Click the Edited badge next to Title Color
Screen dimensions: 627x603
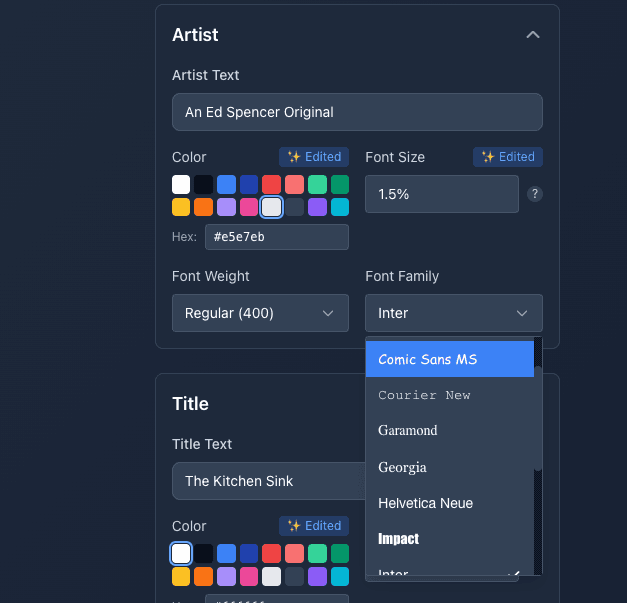coord(314,526)
